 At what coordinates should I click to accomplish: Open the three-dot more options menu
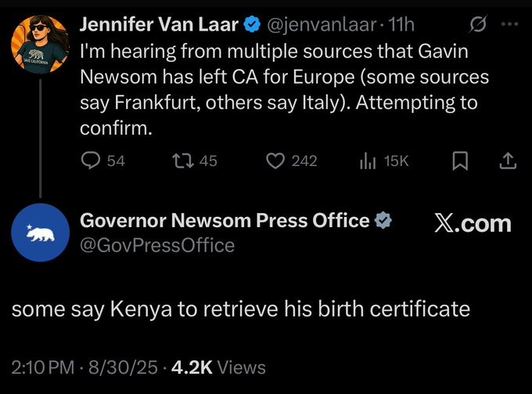pyautogui.click(x=509, y=24)
